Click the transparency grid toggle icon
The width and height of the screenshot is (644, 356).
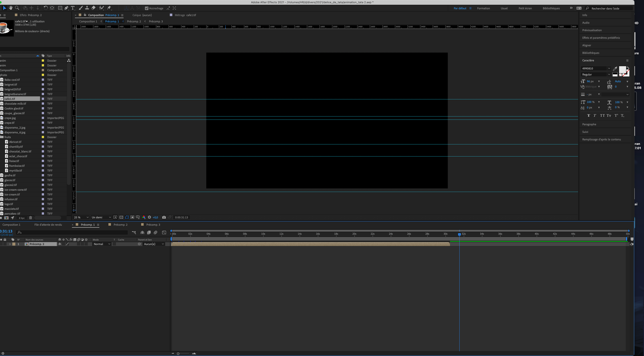[121, 217]
